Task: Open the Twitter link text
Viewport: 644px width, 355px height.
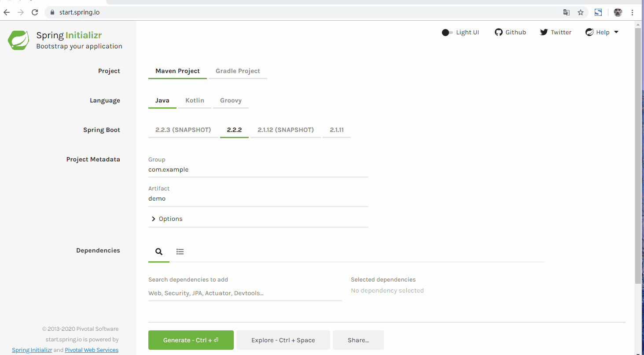Action: click(561, 32)
